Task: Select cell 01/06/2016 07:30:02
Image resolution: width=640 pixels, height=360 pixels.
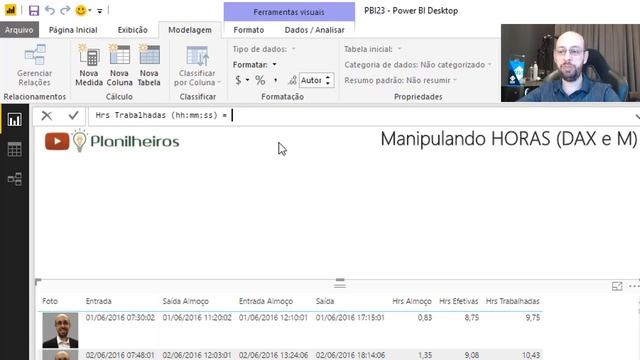Action: pos(120,318)
